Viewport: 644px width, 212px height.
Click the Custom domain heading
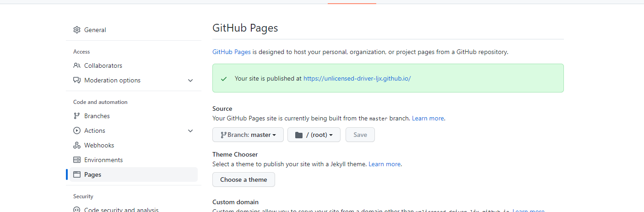[235, 202]
